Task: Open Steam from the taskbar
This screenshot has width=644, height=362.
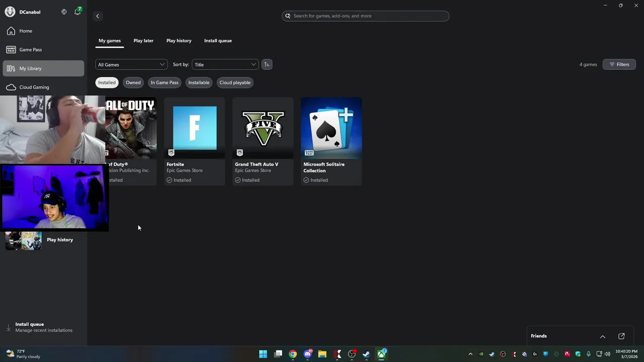Action: tap(366, 354)
